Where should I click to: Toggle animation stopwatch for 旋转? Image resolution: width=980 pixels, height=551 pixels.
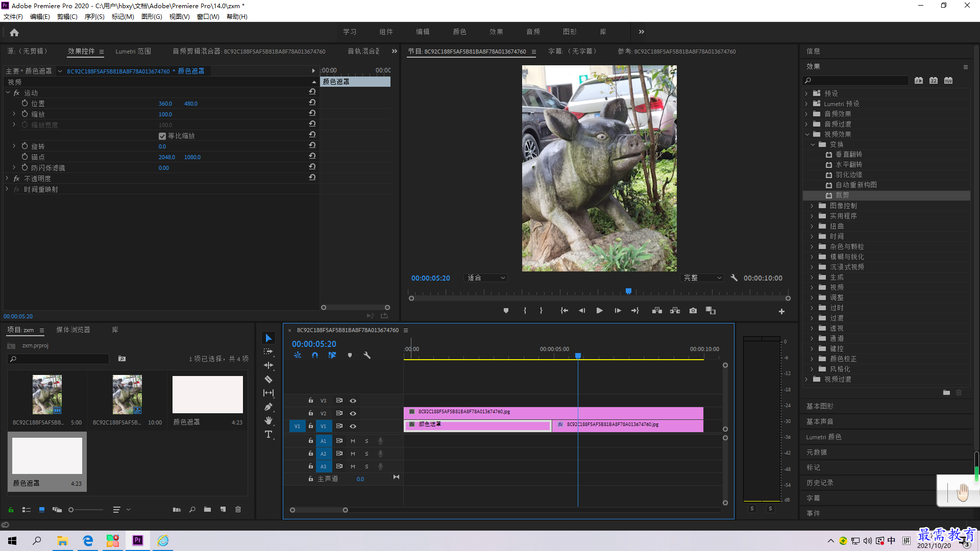pyautogui.click(x=24, y=146)
